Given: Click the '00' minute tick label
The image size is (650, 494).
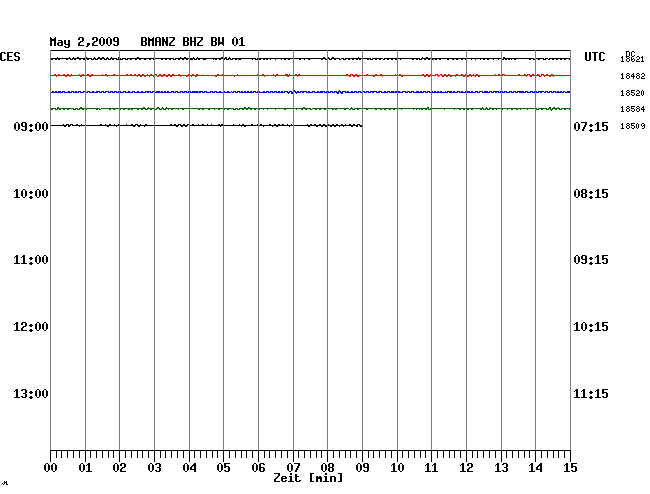Looking at the screenshot, I should [51, 468].
